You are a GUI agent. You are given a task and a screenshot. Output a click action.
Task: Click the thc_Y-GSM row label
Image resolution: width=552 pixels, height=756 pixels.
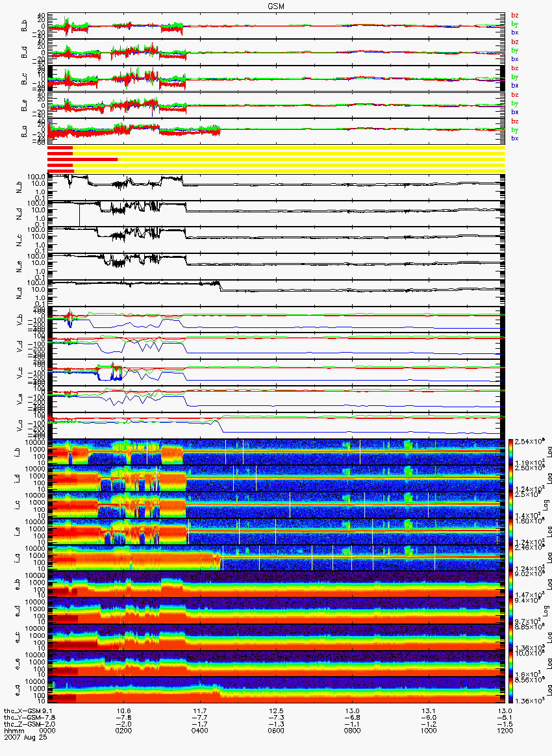pyautogui.click(x=22, y=718)
